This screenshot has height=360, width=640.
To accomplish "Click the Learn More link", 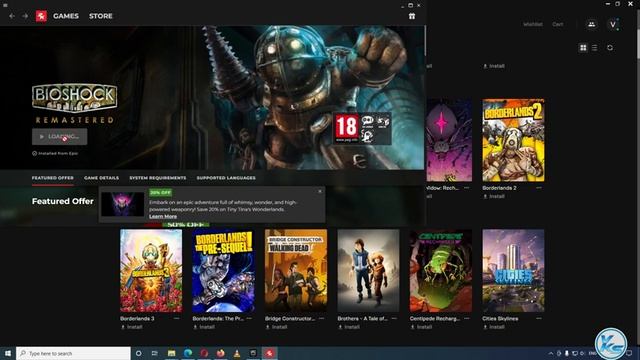I will tap(163, 216).
